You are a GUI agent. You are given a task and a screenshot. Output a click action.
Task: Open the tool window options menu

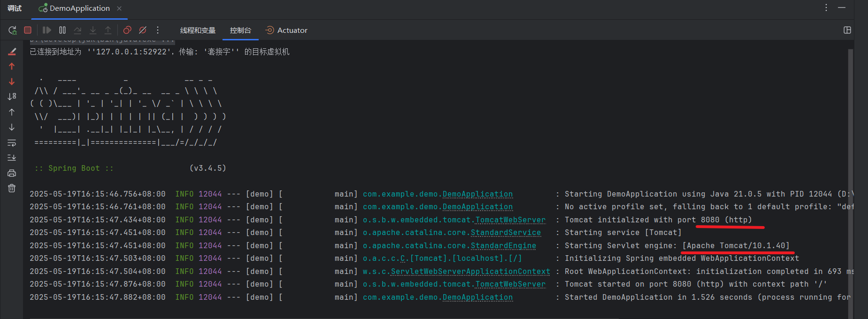coord(826,8)
